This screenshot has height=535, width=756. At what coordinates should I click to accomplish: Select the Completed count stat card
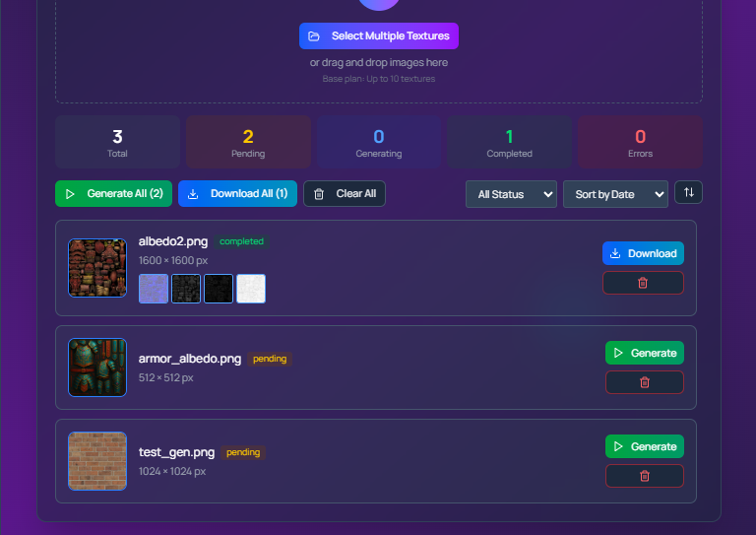click(x=509, y=142)
